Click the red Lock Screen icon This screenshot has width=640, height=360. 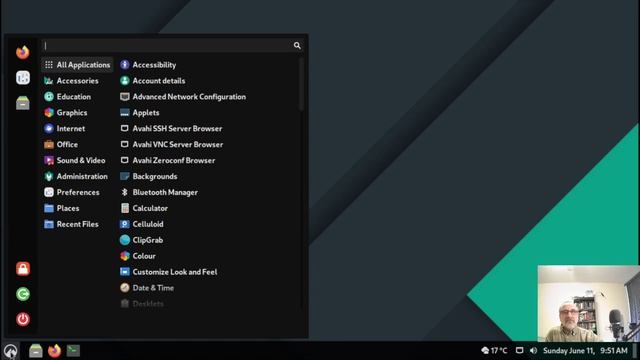point(23,269)
